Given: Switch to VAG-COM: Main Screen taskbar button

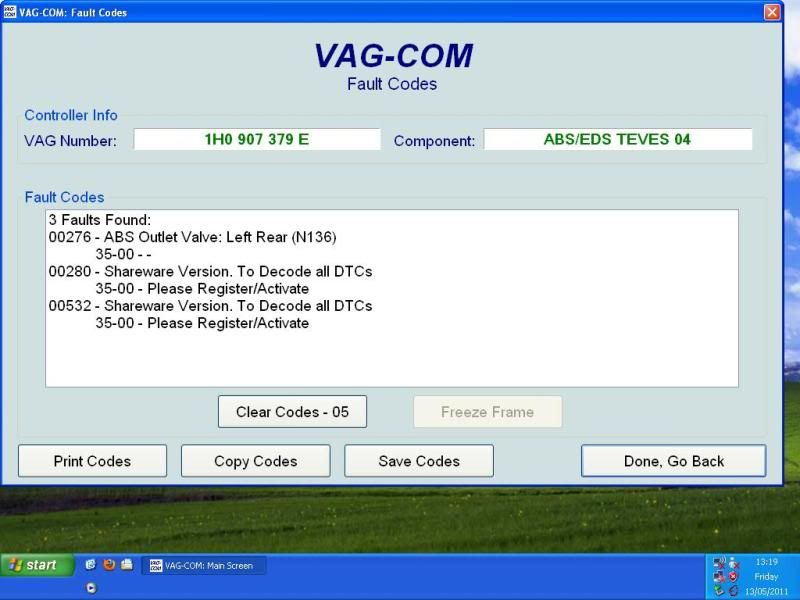Looking at the screenshot, I should tap(203, 565).
